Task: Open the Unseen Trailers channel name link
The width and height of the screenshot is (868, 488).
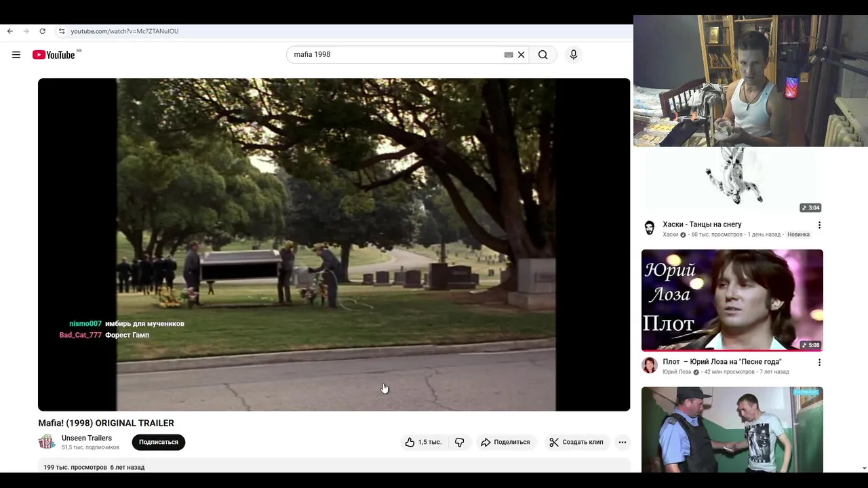Action: pos(87,439)
